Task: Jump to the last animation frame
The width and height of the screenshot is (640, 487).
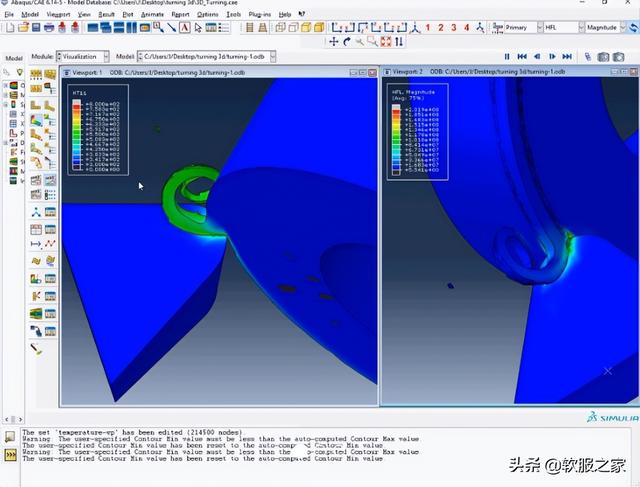Action: [x=567, y=57]
